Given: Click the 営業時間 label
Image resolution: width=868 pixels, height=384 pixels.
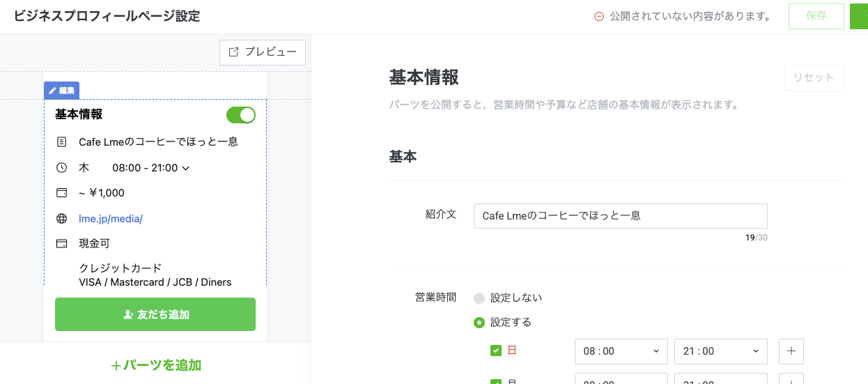Looking at the screenshot, I should point(435,298).
